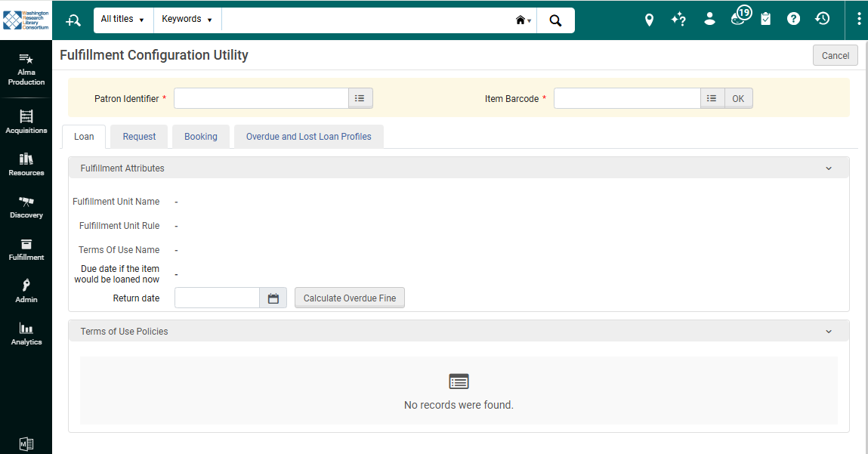
Task: Click the Patron Identifier input field
Action: pos(261,98)
